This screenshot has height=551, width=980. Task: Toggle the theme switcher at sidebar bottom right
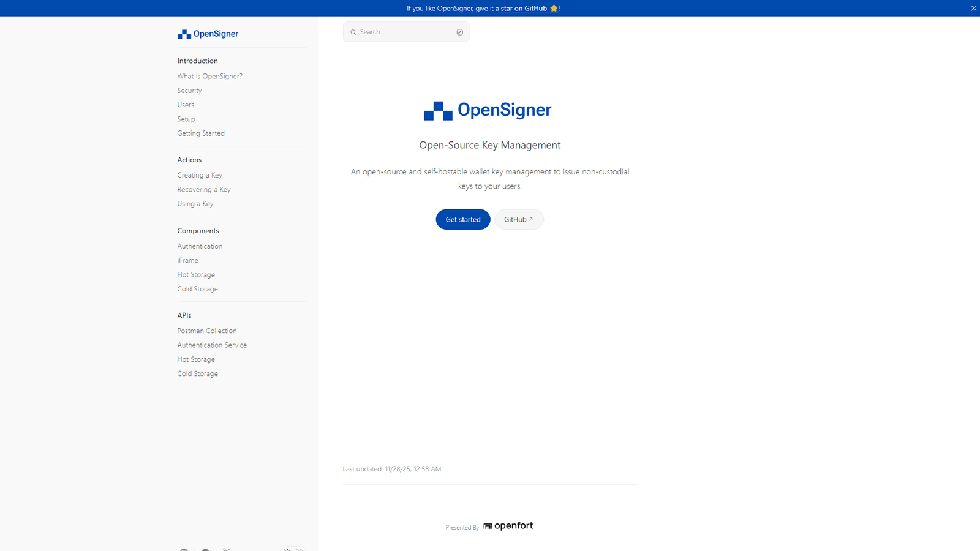point(293,549)
